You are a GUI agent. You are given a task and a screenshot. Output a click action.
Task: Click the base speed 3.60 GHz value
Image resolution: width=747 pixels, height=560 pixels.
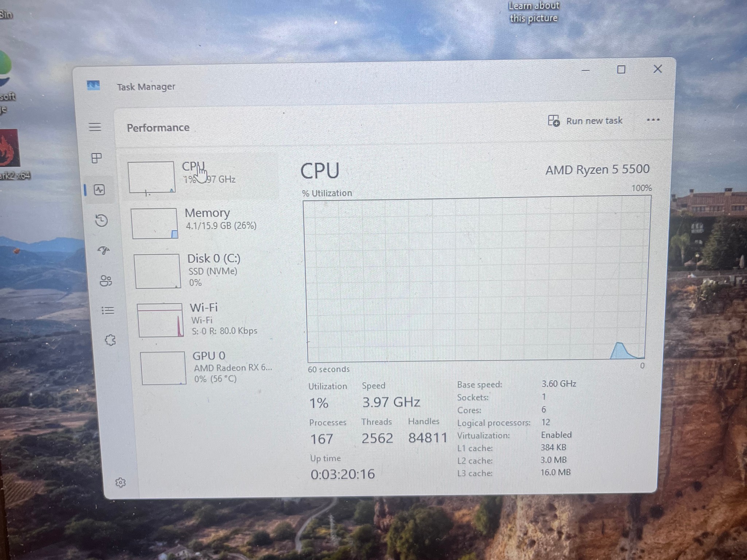(x=559, y=384)
